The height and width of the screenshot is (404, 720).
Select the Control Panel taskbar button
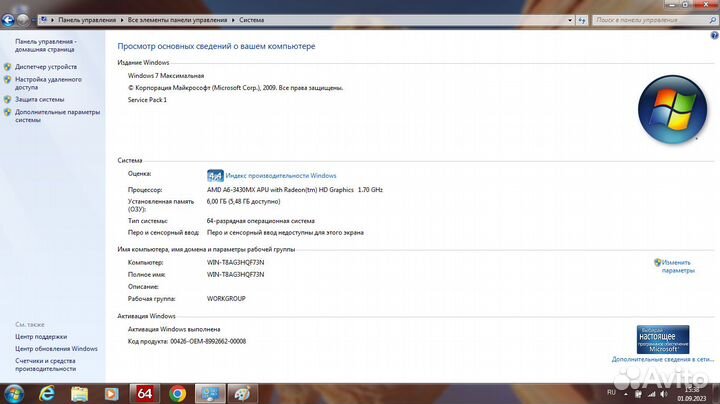click(x=210, y=394)
